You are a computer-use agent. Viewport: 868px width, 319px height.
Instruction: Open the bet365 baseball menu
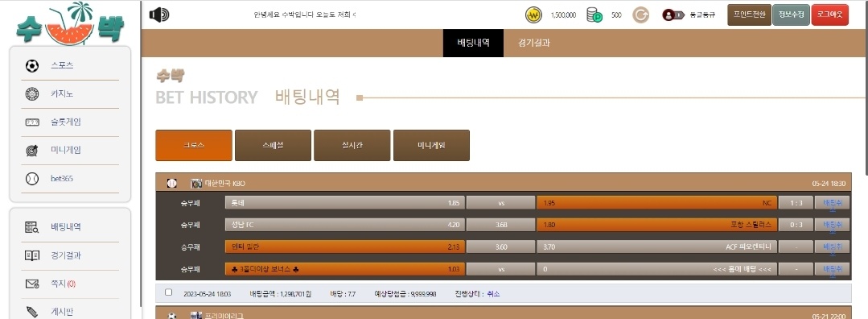[x=32, y=179]
